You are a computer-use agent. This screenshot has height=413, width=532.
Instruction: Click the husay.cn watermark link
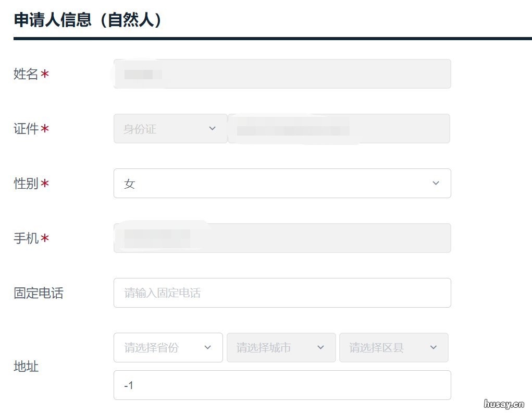coord(504,404)
